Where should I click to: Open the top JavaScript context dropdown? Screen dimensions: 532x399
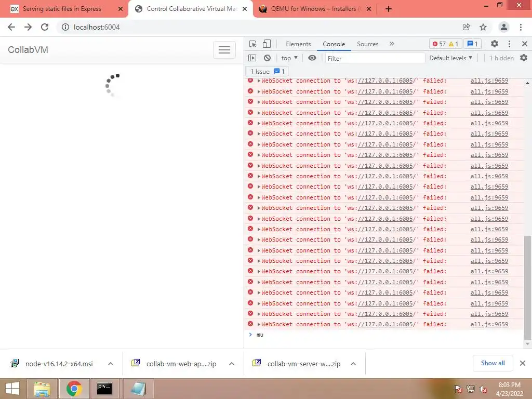point(289,58)
